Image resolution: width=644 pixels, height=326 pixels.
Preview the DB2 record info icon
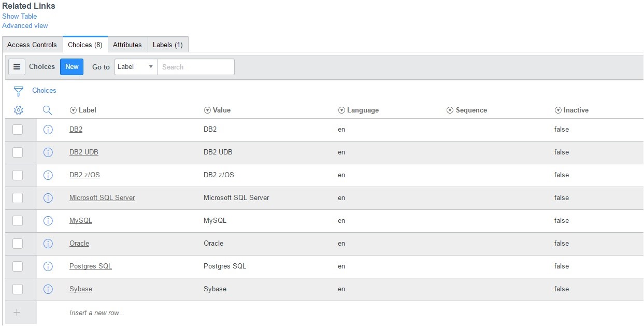point(48,130)
